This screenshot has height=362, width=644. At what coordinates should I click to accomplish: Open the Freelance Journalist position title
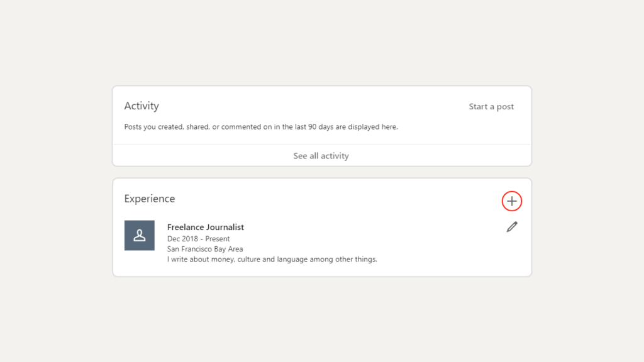click(x=206, y=228)
